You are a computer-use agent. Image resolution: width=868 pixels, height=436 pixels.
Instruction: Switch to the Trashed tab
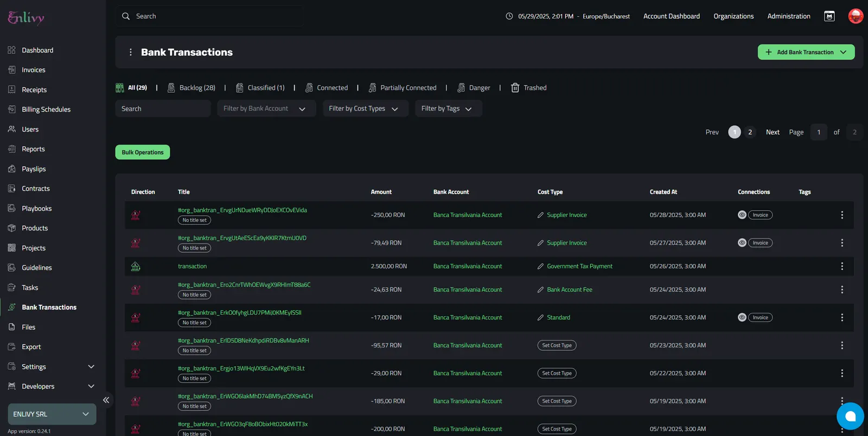coord(529,88)
